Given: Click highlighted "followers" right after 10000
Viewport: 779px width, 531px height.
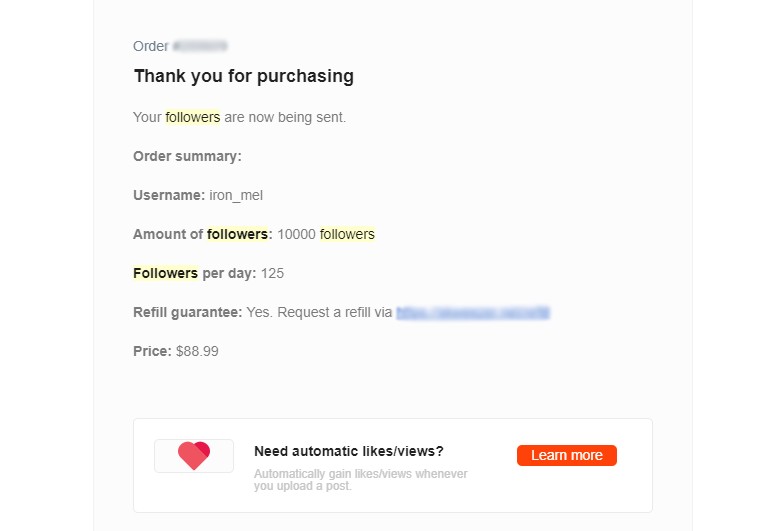Looking at the screenshot, I should 347,234.
